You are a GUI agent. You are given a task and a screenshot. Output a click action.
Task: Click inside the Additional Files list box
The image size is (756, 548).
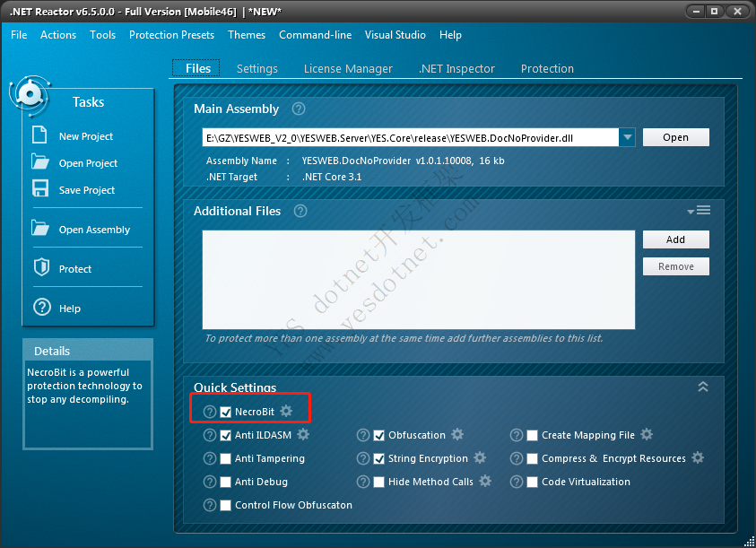click(x=419, y=280)
